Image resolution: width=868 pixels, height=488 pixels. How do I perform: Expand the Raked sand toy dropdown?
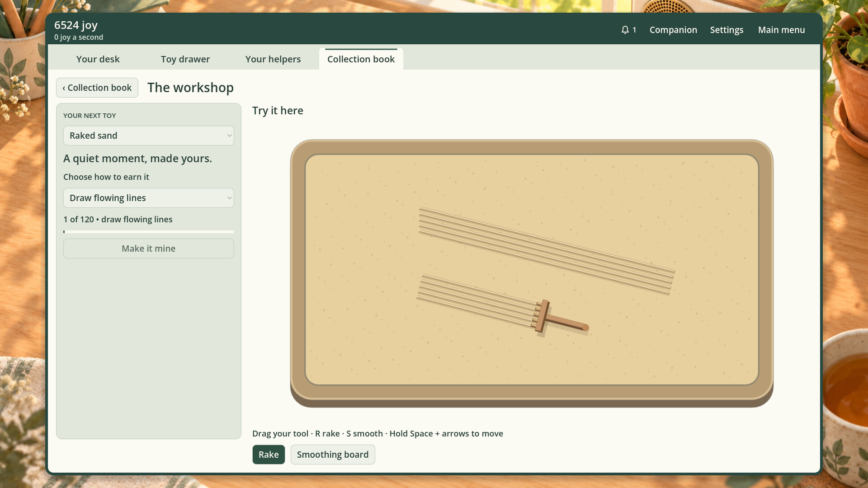pos(149,136)
